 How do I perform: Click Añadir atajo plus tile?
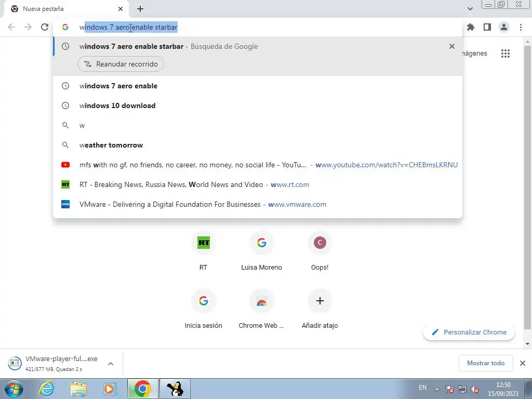pyautogui.click(x=320, y=310)
